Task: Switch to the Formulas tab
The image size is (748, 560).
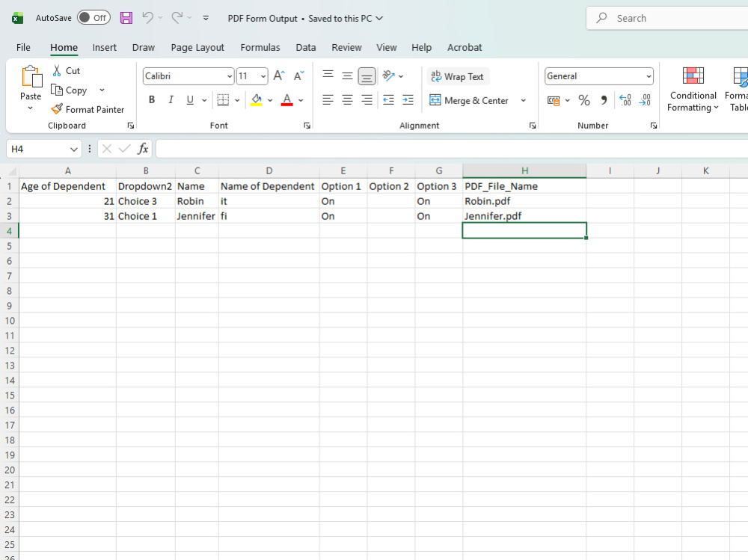Action: click(x=260, y=47)
